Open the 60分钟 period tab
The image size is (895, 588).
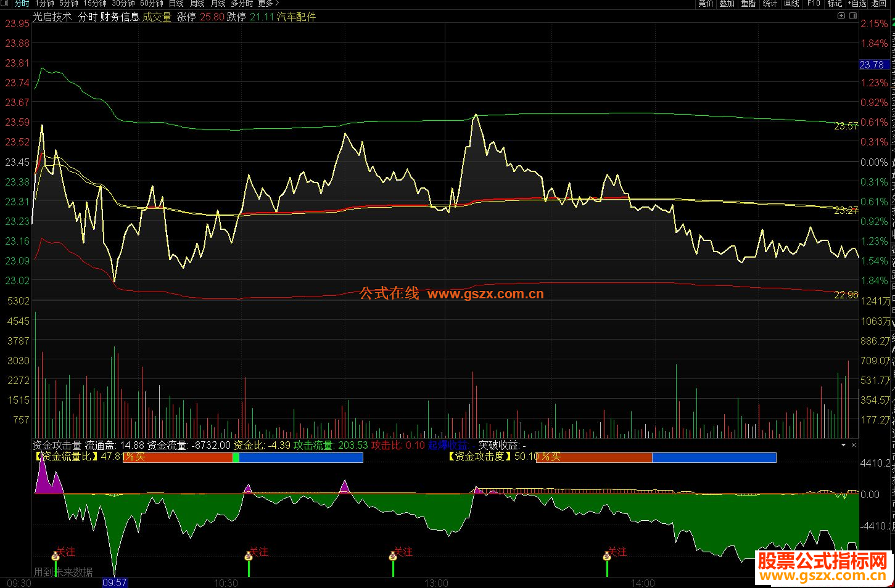[152, 4]
